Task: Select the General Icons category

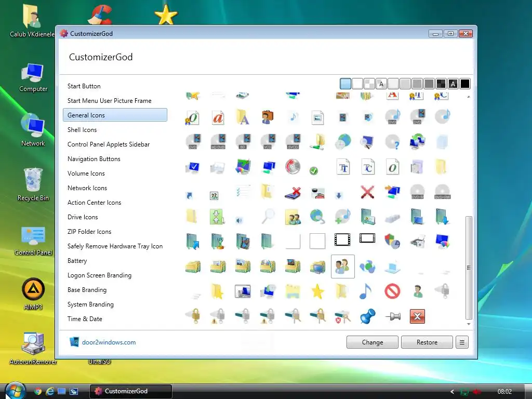Action: pyautogui.click(x=115, y=115)
